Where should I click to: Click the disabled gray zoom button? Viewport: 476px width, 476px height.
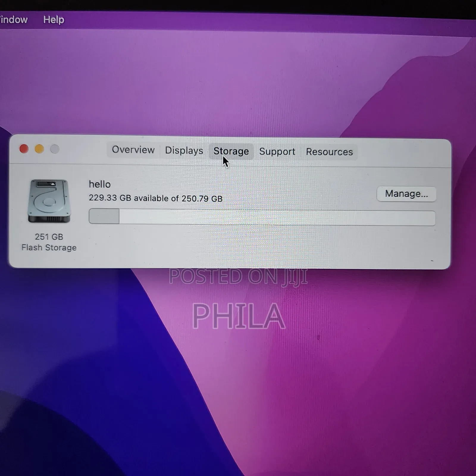[55, 149]
